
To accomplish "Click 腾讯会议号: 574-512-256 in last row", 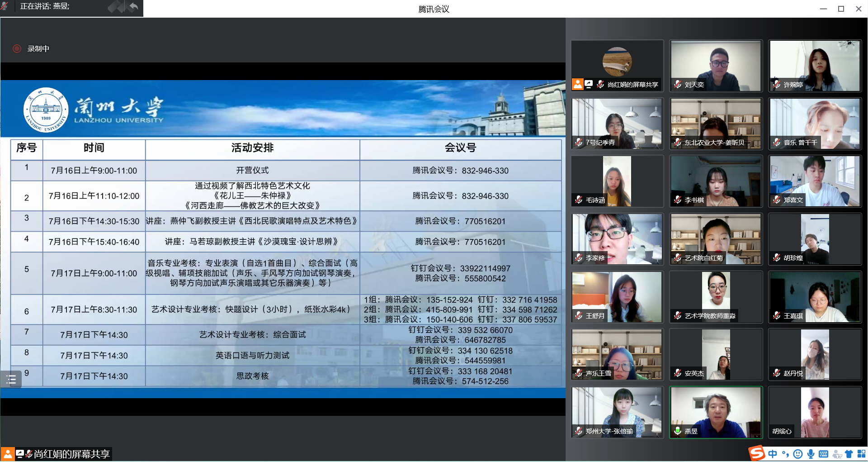I will pyautogui.click(x=460, y=381).
